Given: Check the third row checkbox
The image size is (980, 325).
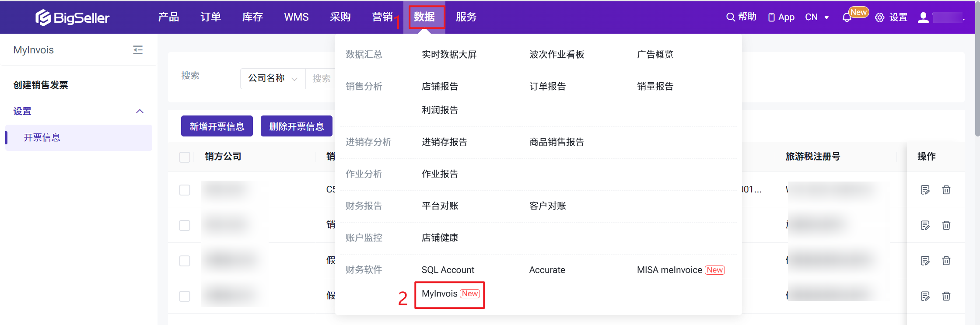Looking at the screenshot, I should pyautogui.click(x=185, y=261).
